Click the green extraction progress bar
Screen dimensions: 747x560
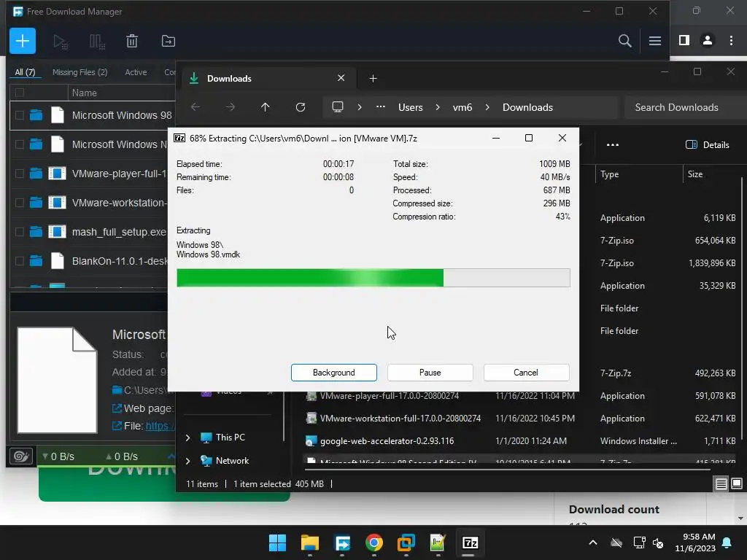pos(373,278)
